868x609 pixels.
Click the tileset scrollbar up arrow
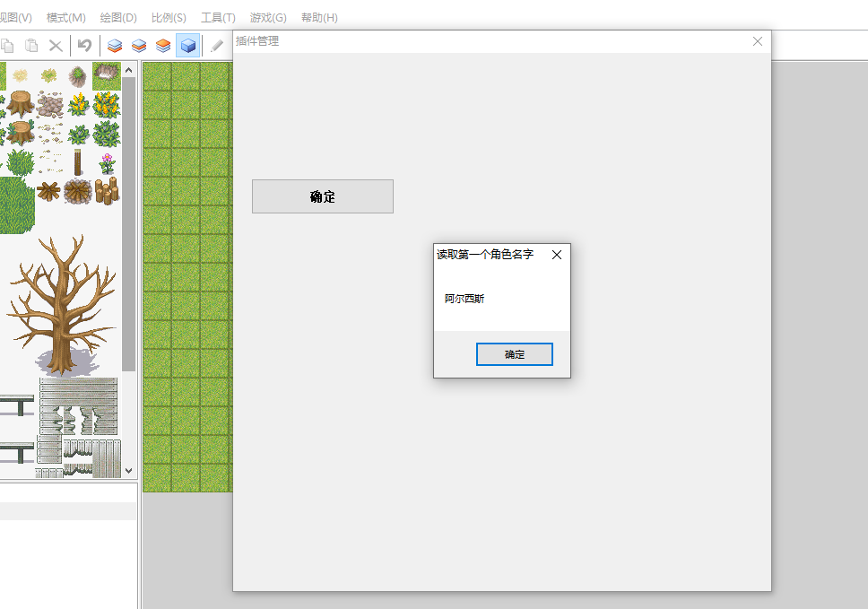pos(129,70)
